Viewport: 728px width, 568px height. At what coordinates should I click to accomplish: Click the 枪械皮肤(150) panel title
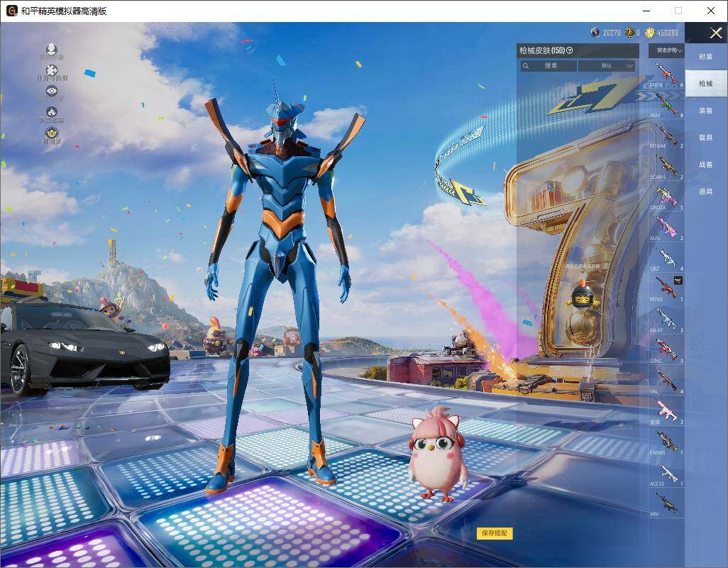(541, 50)
